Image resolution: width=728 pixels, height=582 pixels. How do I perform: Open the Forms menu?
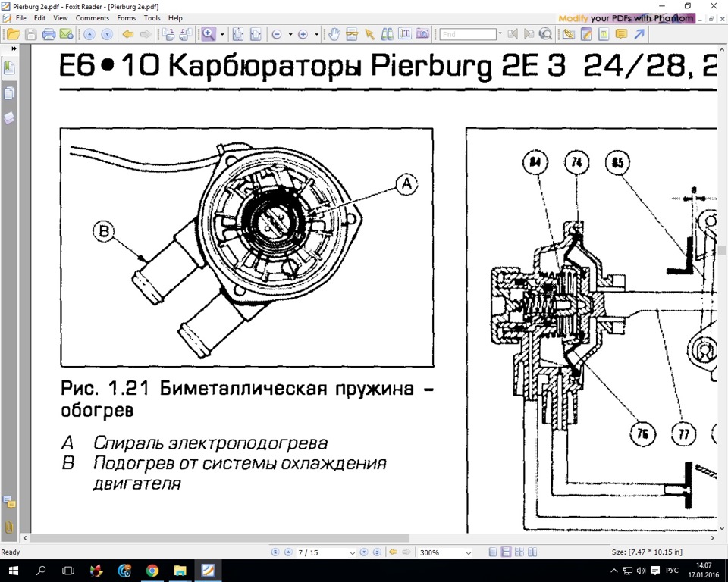[x=127, y=18]
